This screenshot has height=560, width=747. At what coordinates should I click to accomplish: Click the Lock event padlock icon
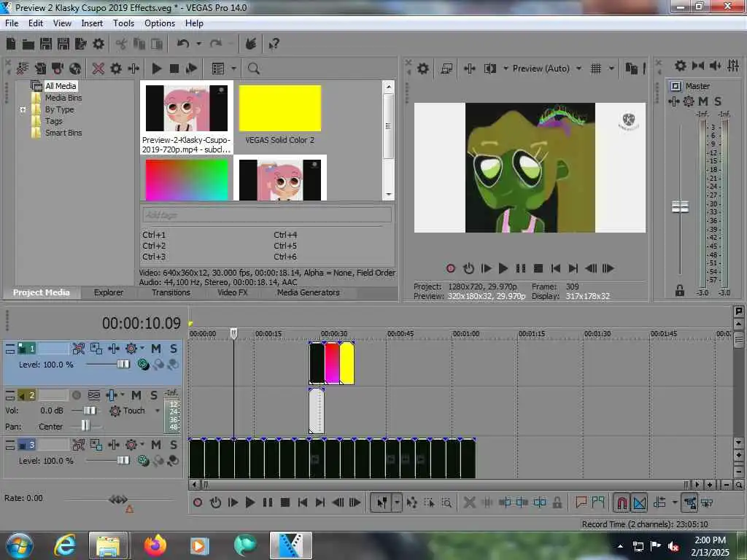click(557, 502)
